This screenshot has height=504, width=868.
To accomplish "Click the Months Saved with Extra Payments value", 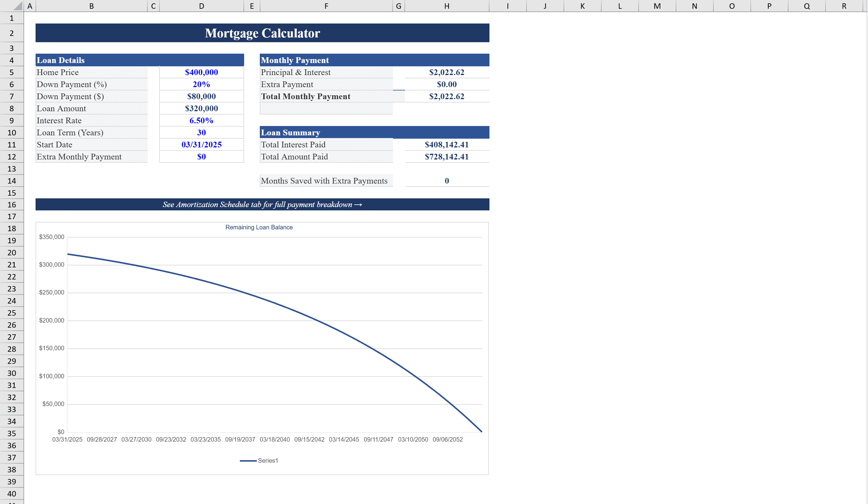I will [447, 181].
